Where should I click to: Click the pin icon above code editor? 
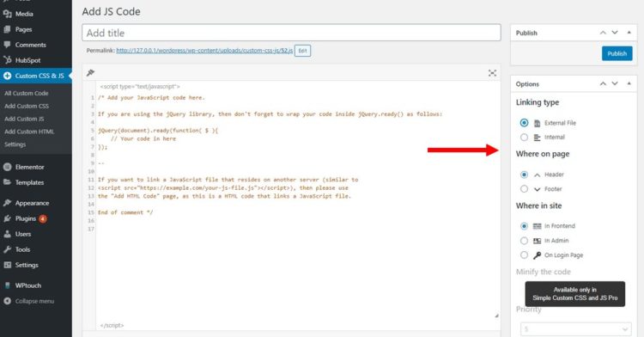(90, 73)
